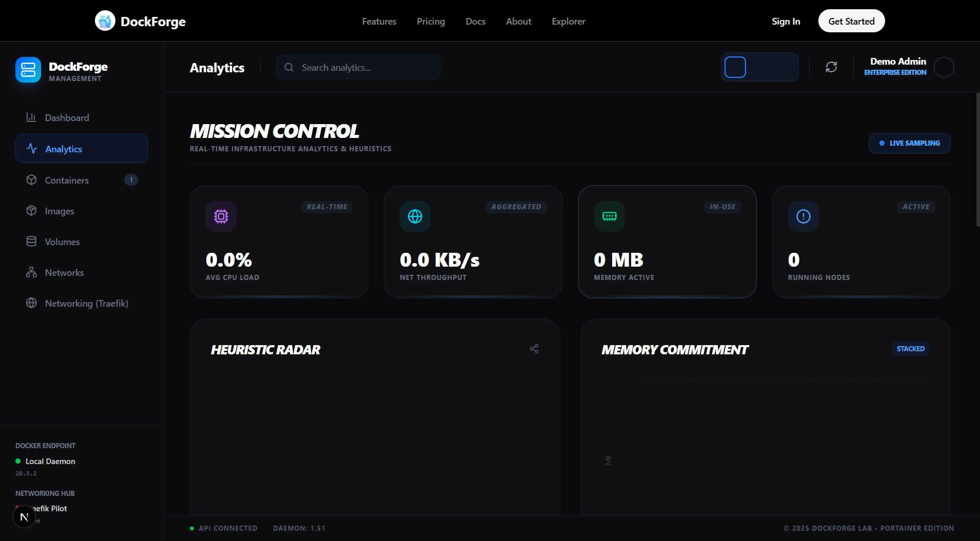
Task: Click the Sign In link
Action: pos(786,21)
